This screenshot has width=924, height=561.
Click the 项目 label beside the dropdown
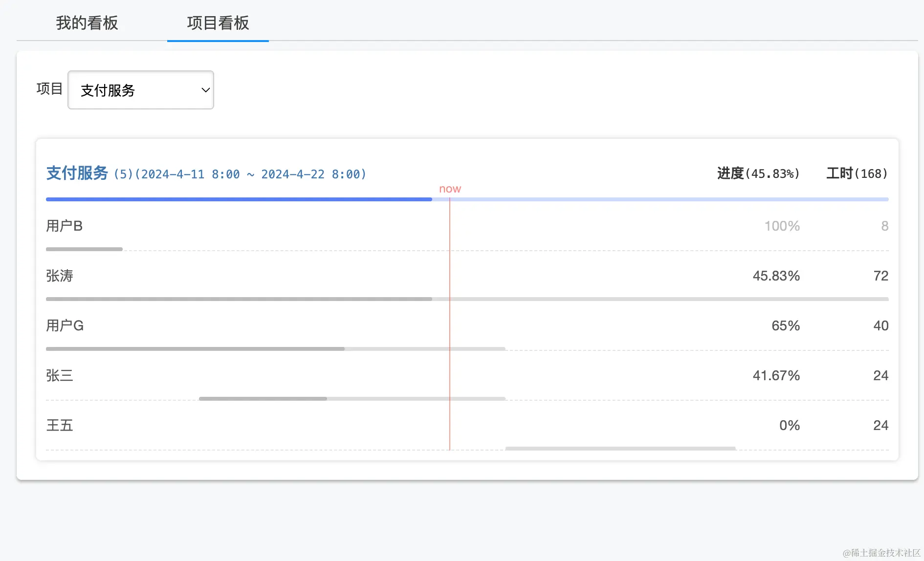coord(49,88)
